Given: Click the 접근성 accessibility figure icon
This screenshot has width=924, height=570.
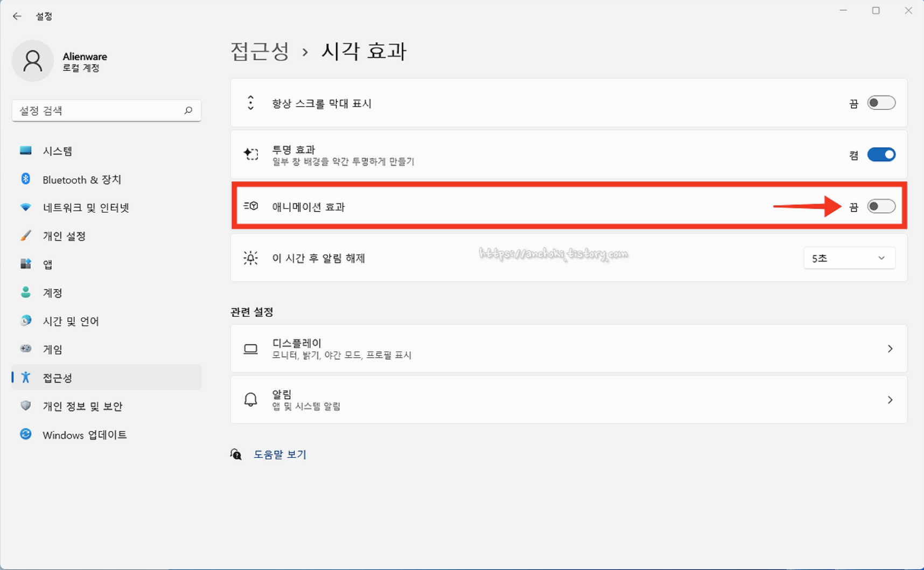Looking at the screenshot, I should (25, 377).
